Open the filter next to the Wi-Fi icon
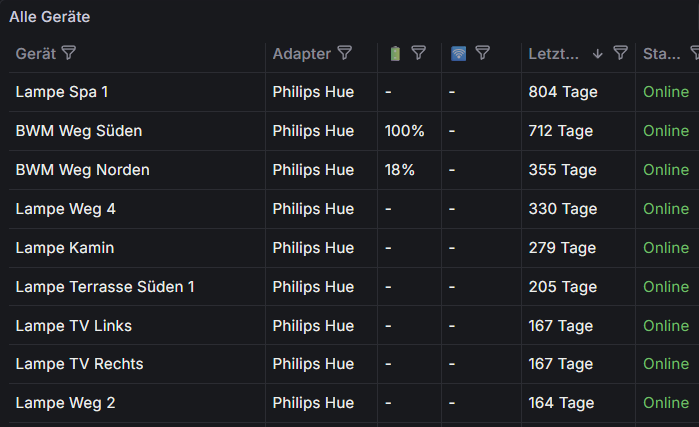This screenshot has height=427, width=699. [x=482, y=53]
